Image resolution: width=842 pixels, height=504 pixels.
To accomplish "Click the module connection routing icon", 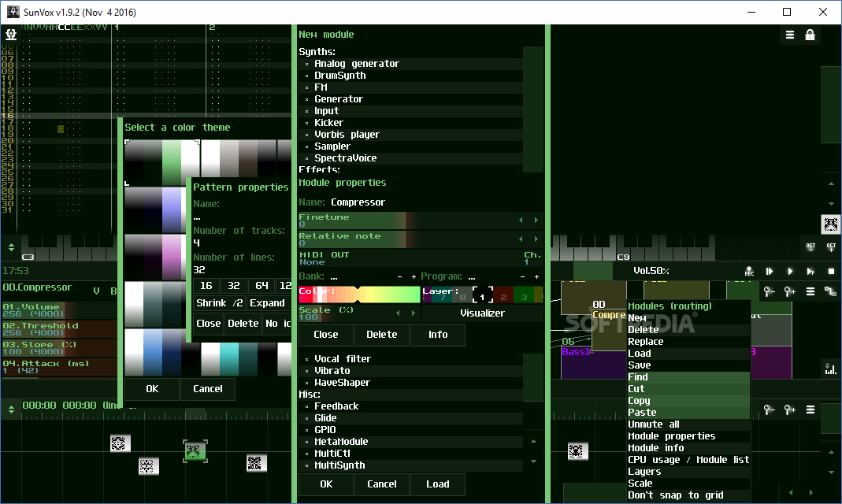I will (x=830, y=291).
